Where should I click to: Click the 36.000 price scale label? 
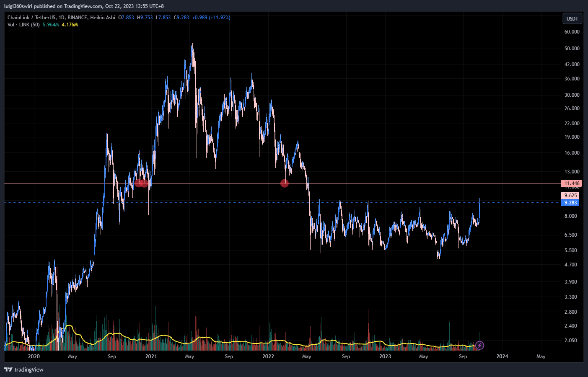[572, 79]
